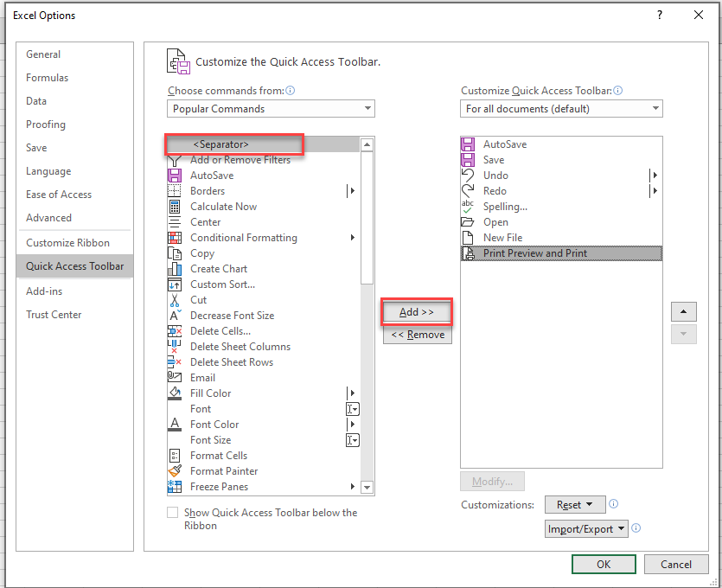Click the commands list scroll up arrow
The image size is (722, 588).
click(367, 144)
